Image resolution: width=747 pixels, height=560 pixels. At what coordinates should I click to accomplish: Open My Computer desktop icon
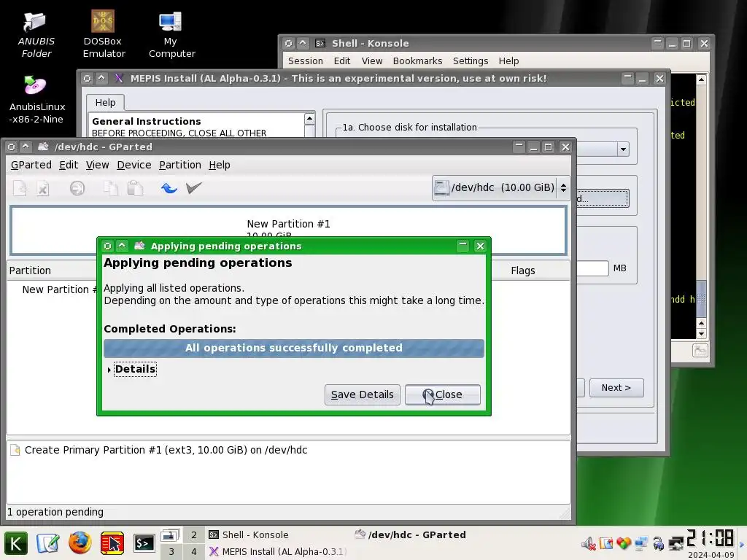(171, 34)
